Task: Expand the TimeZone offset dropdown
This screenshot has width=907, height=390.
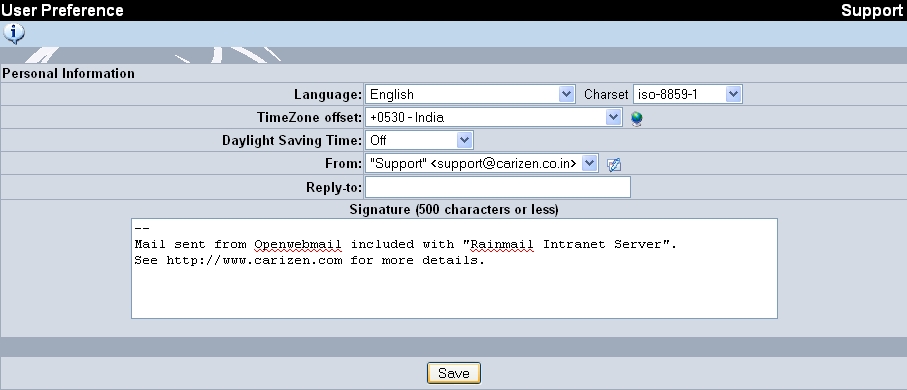Action: click(493, 117)
